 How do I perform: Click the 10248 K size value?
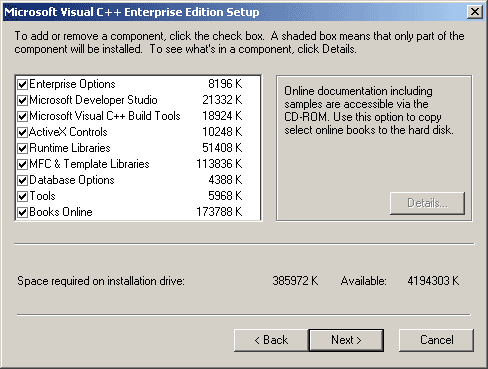tap(222, 132)
